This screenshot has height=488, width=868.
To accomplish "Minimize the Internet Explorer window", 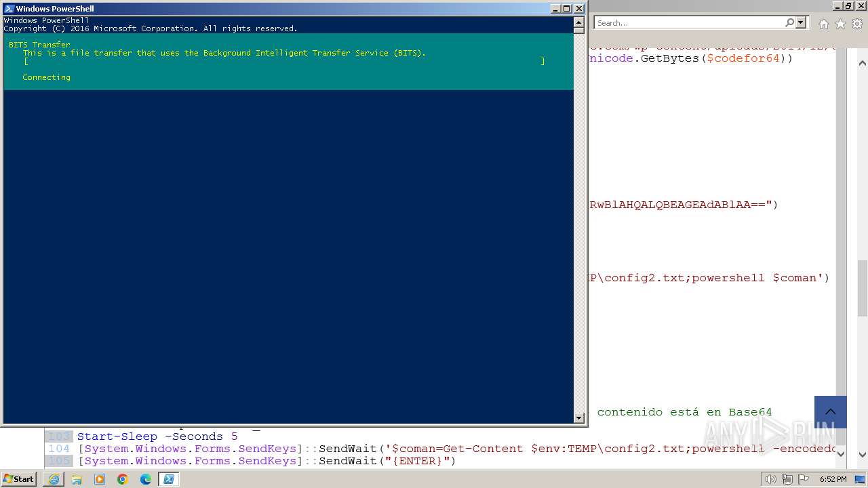I will pos(836,5).
